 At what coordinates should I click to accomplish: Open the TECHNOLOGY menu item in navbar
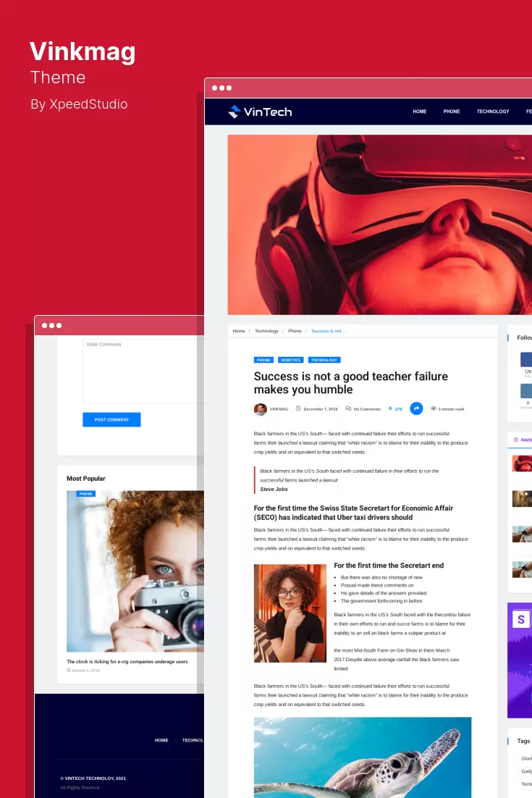tap(493, 112)
